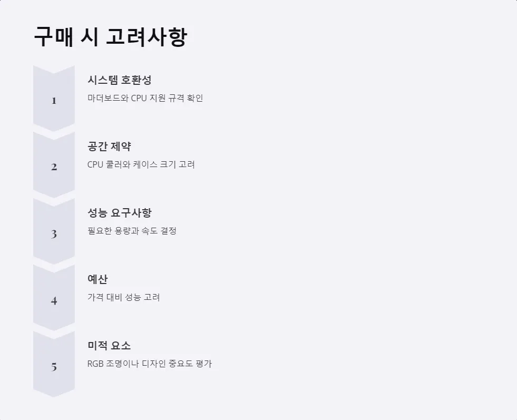This screenshot has width=517, height=420.
Task: Click the number 3 in the third chevron
Action: coord(54,234)
